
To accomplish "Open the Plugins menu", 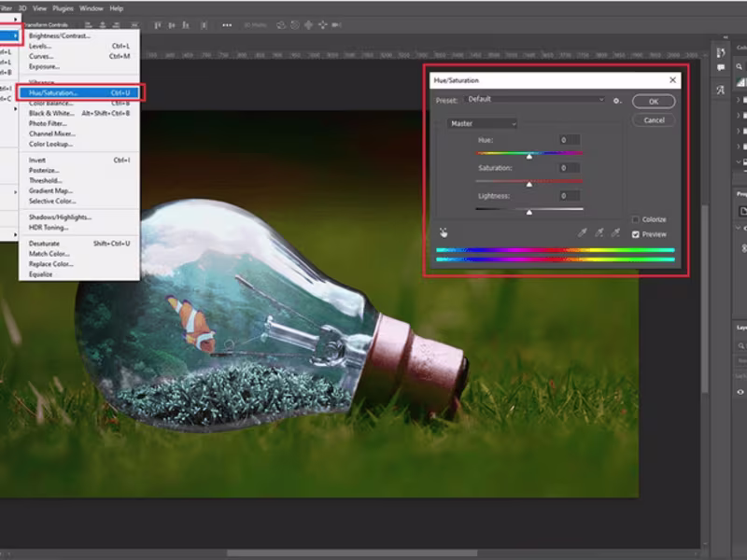I will 63,8.
